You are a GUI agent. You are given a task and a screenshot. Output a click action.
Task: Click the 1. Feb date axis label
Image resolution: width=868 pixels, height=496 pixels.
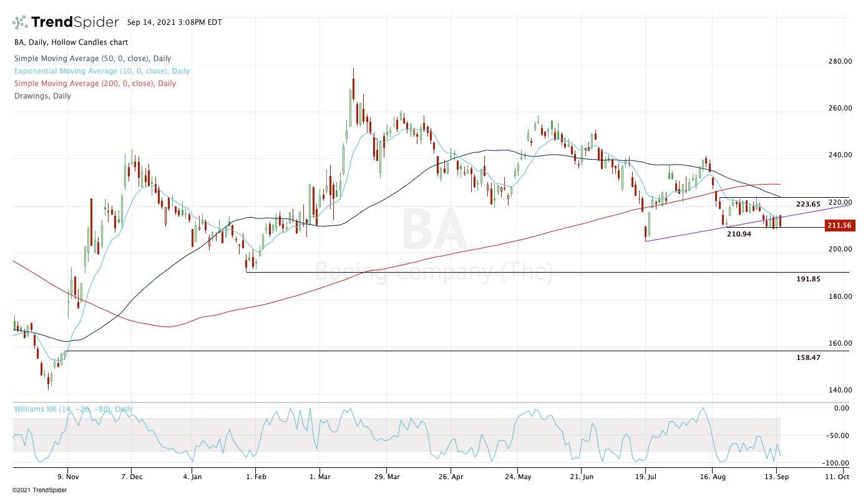tap(256, 475)
